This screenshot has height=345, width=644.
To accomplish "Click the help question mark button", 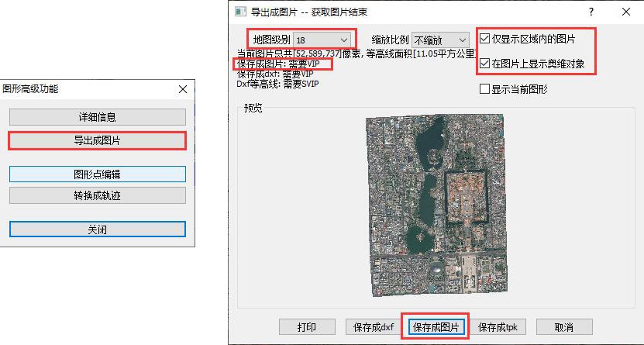I will (x=591, y=12).
